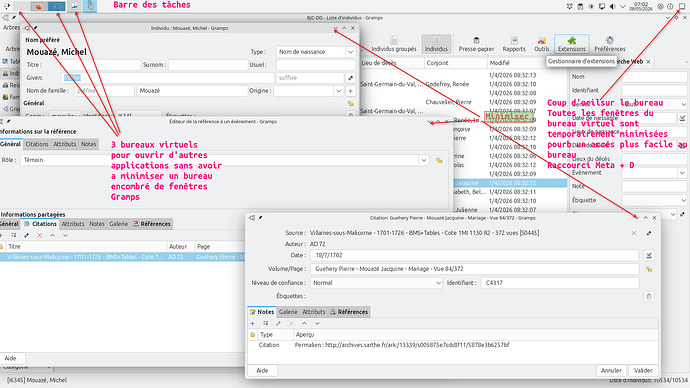Remove source from the citation
The width and height of the screenshot is (690, 388).
click(634, 233)
